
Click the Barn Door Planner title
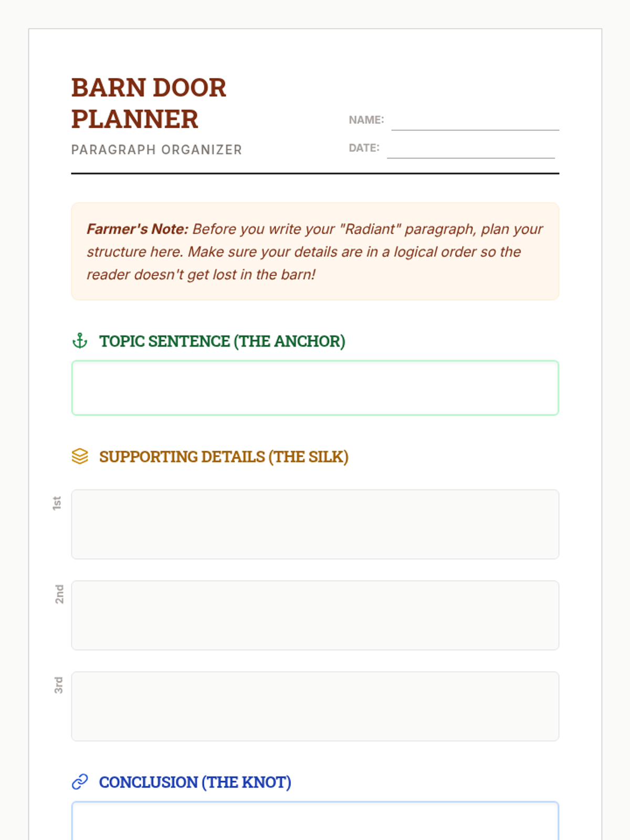point(149,103)
